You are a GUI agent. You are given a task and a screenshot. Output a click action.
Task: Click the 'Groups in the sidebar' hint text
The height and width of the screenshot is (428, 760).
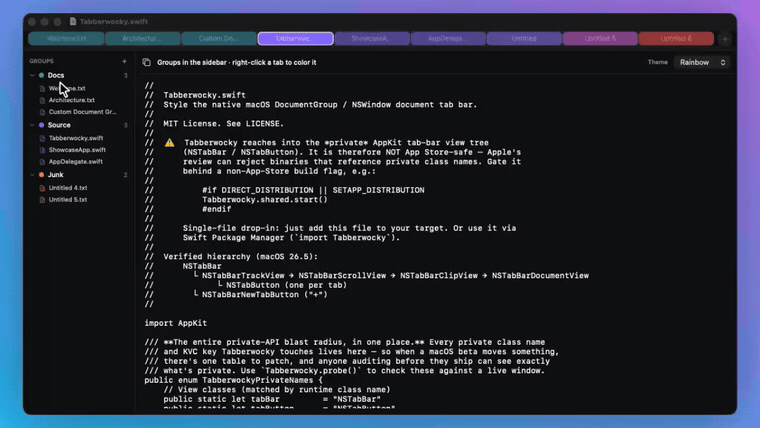237,63
